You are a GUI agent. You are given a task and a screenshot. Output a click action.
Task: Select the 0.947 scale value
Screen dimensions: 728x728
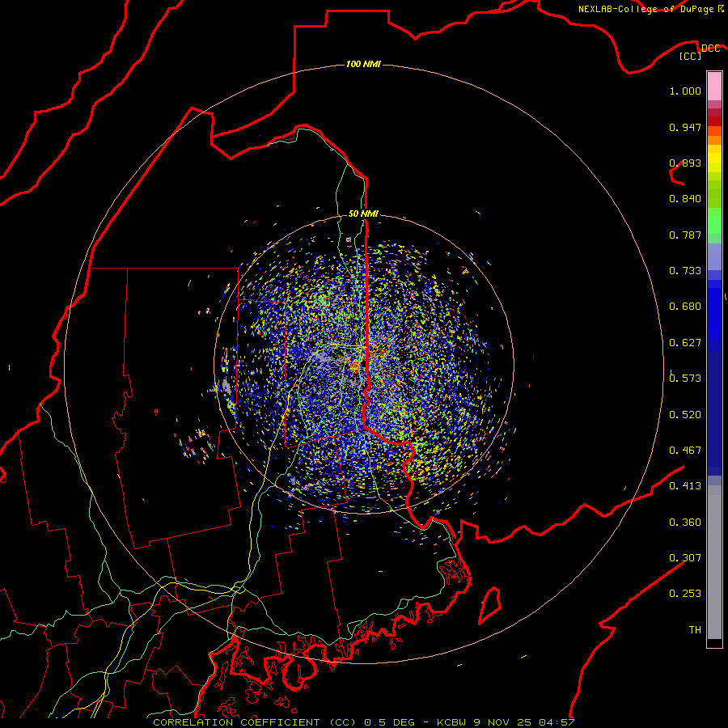pos(685,127)
